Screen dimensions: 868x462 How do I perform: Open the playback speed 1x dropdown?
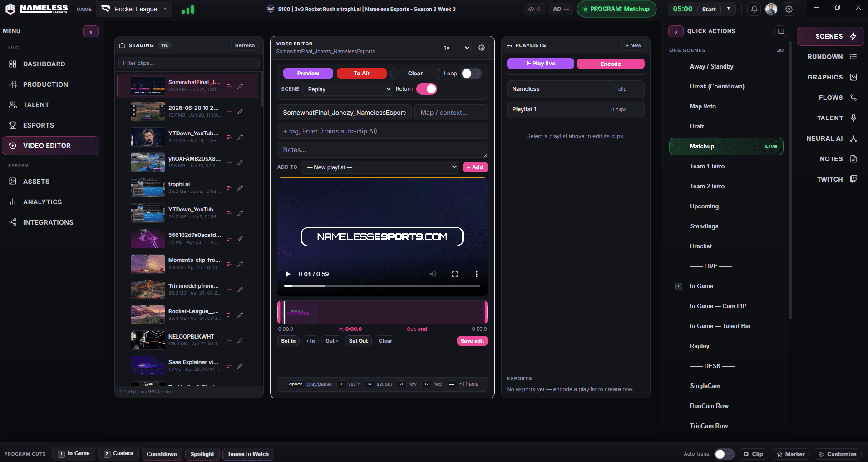pyautogui.click(x=456, y=48)
